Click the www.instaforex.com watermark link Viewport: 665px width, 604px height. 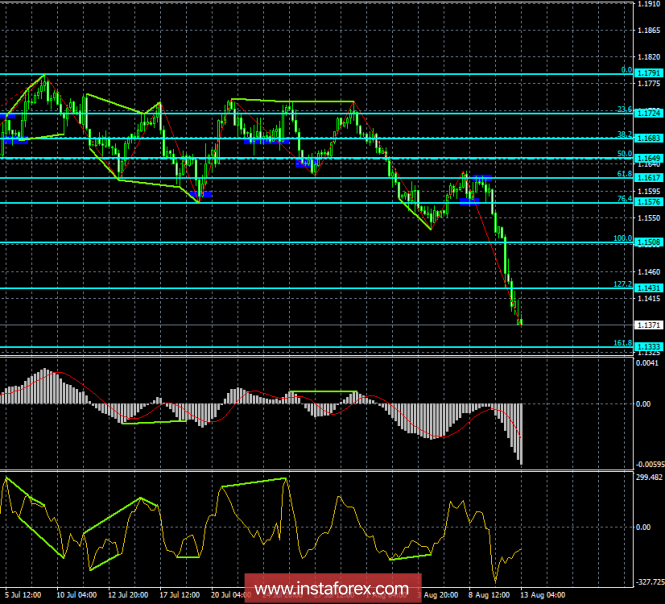331,587
